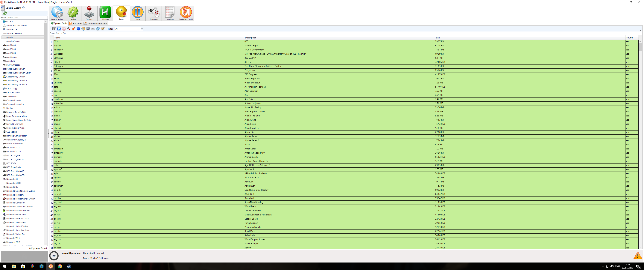Click the blue undo arrow icon
Image resolution: width=644 pixels, height=270 pixels.
point(3,8)
